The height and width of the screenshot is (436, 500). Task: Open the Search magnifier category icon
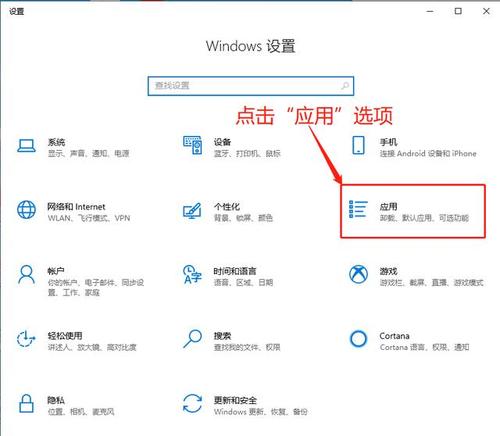coord(193,339)
